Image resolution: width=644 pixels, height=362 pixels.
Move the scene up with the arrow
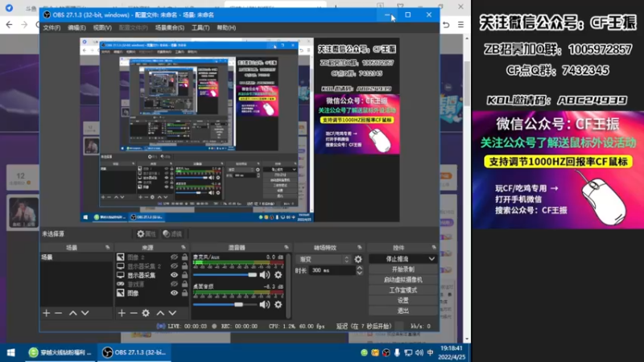pos(72,313)
